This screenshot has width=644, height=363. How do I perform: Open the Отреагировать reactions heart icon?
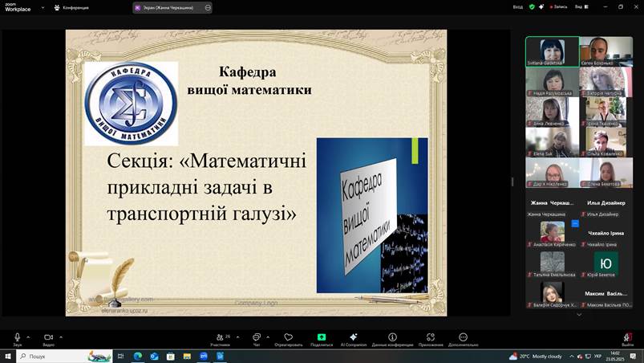pyautogui.click(x=288, y=338)
